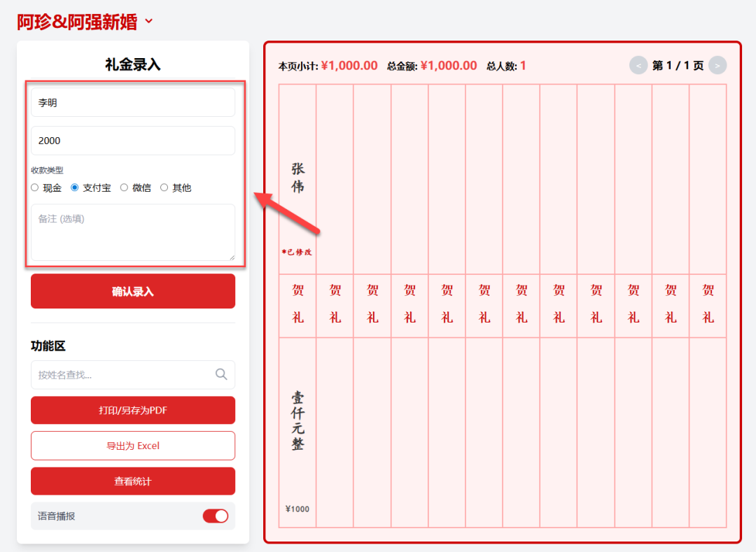The width and height of the screenshot is (756, 552).
Task: Click the ¥1000 amount cell
Action: [297, 509]
